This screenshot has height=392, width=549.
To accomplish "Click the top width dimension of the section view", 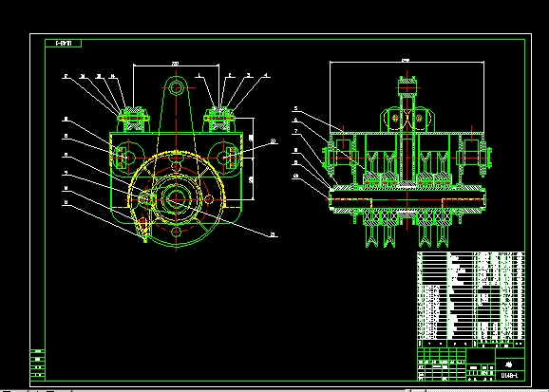I will (x=407, y=62).
